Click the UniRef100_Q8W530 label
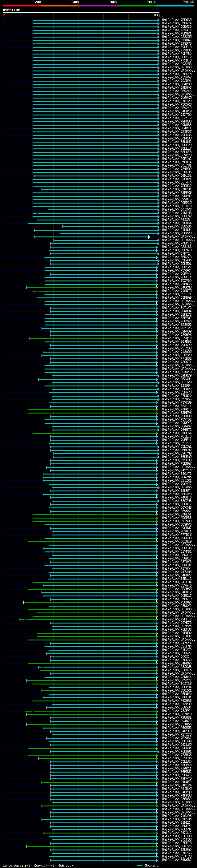Image resolution: width=197 pixels, height=868 pixels. pyautogui.click(x=176, y=226)
